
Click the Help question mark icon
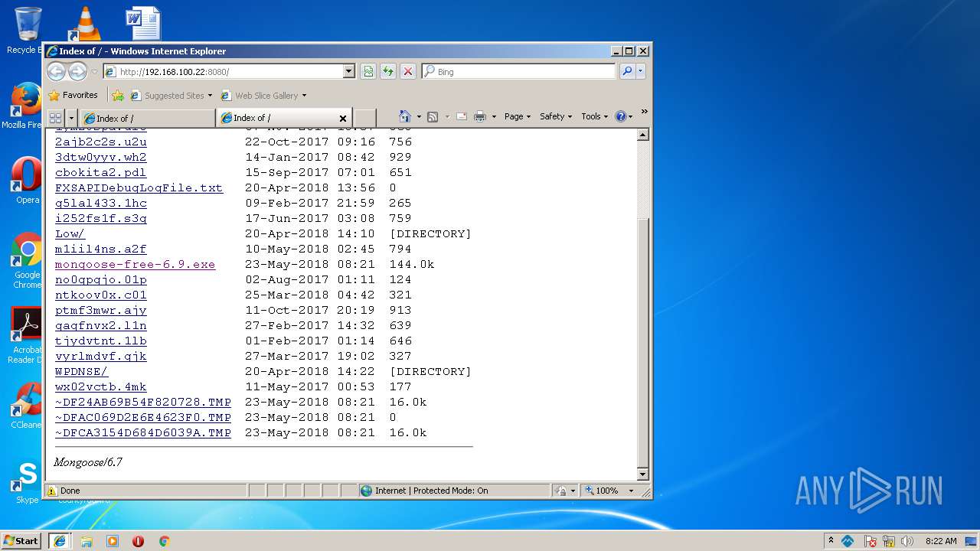point(621,116)
